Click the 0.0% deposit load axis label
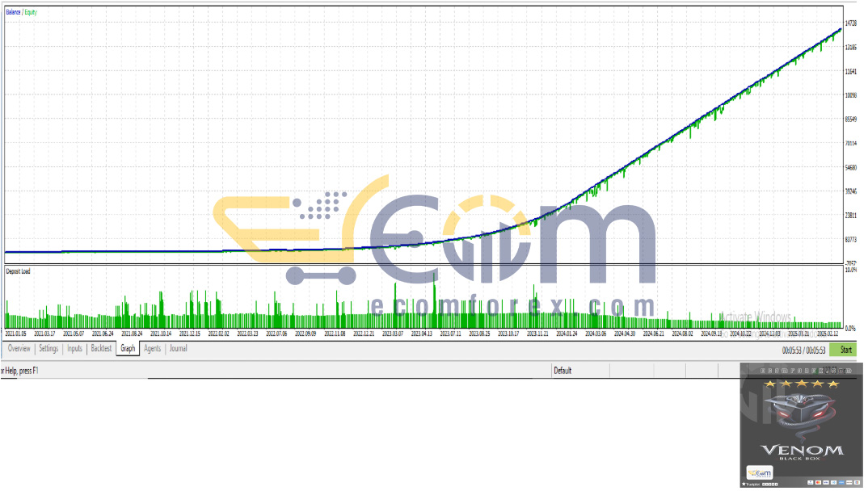Viewport: 868px width, 491px height. click(x=851, y=329)
